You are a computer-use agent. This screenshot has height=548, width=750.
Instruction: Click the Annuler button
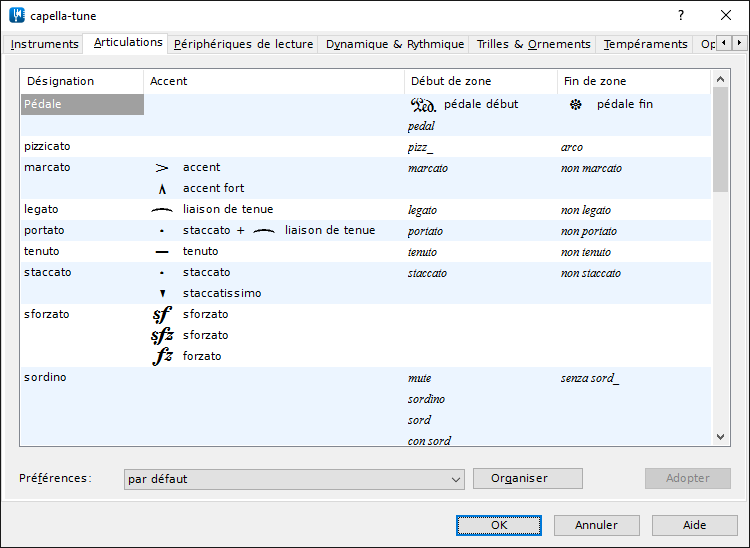point(596,526)
